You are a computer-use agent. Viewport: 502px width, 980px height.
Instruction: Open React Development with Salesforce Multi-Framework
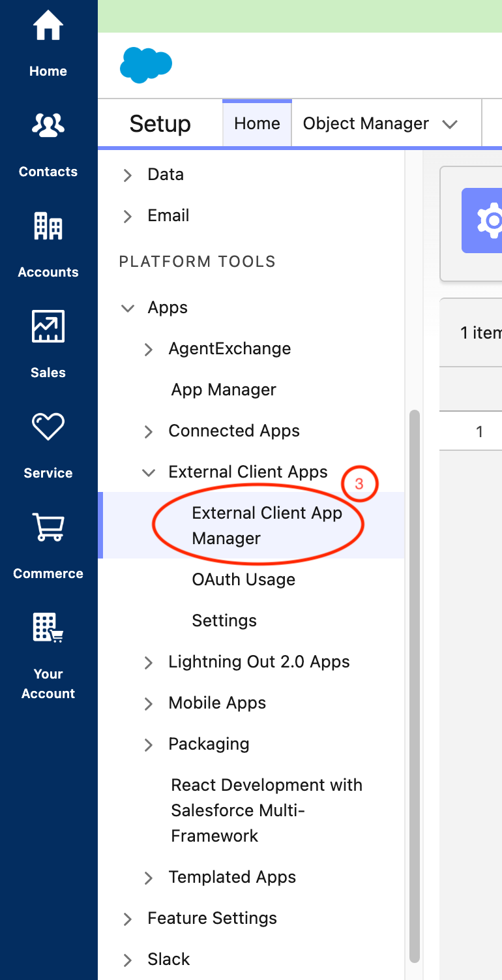click(267, 810)
